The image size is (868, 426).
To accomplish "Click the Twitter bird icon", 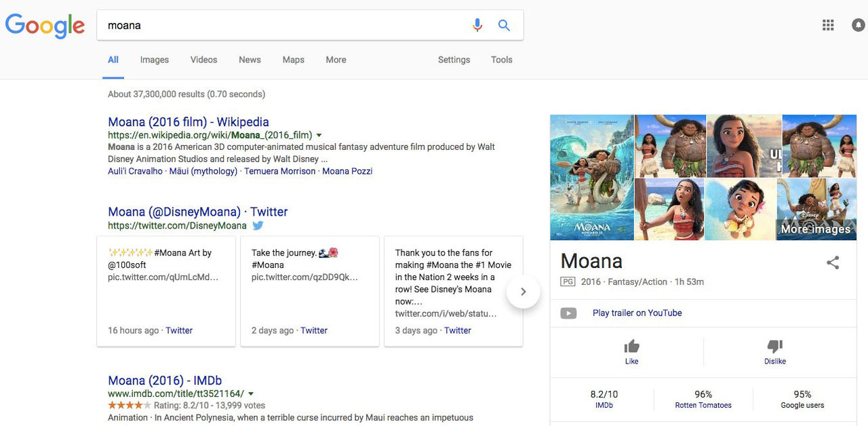I will pos(258,225).
